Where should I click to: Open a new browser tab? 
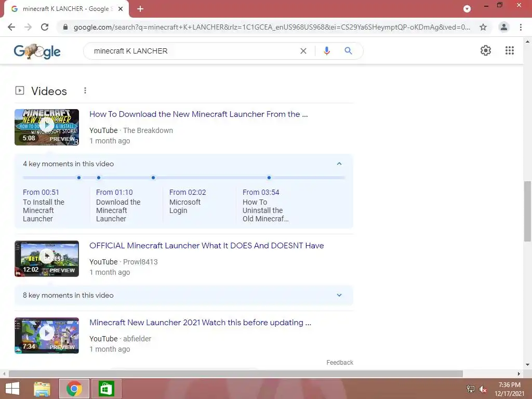click(x=140, y=9)
